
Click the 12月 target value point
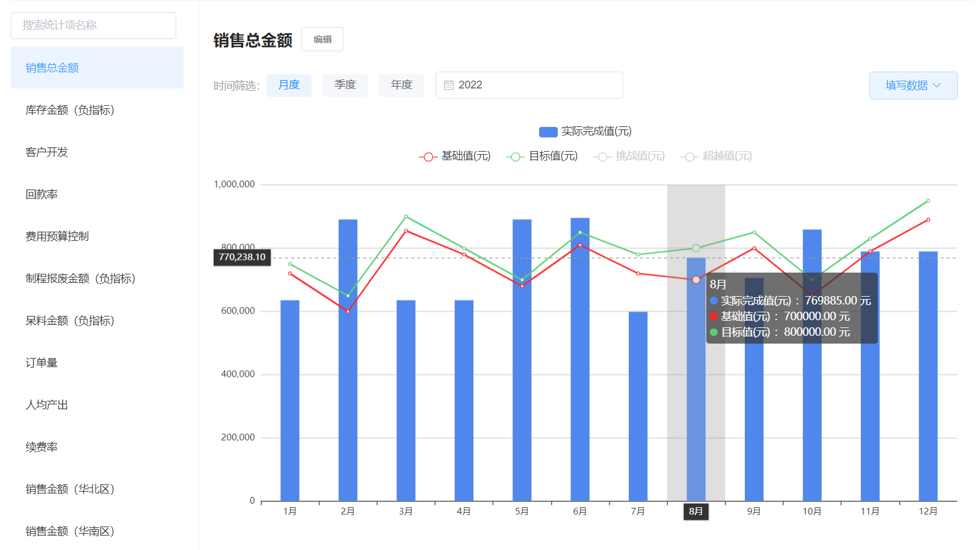tap(928, 201)
